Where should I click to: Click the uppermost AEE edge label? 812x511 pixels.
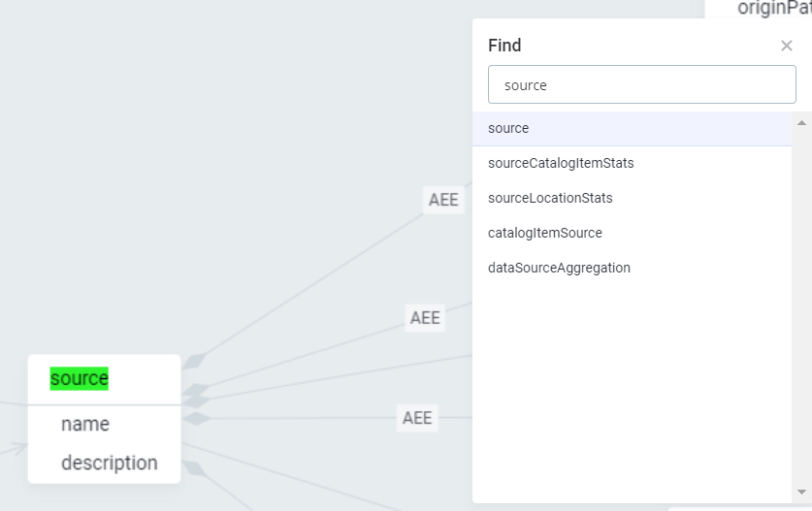click(x=443, y=199)
